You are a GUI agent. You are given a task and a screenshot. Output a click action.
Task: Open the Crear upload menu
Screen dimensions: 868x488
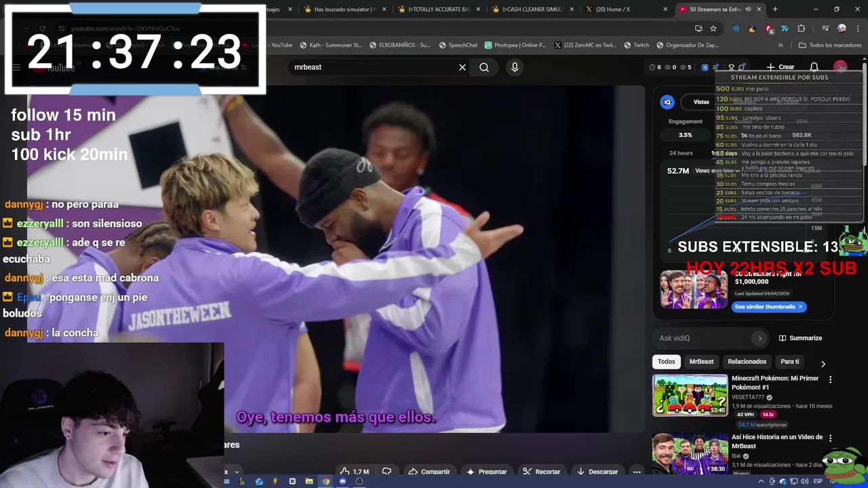click(x=781, y=67)
